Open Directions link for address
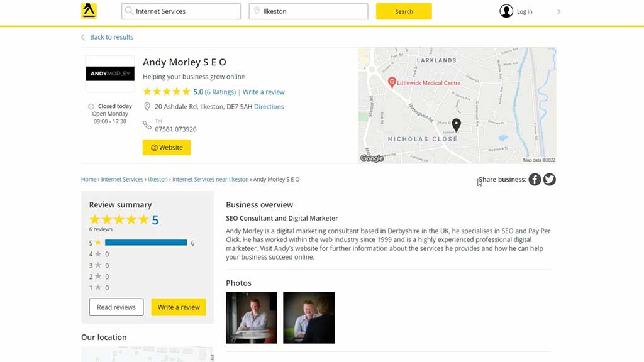 pyautogui.click(x=269, y=107)
